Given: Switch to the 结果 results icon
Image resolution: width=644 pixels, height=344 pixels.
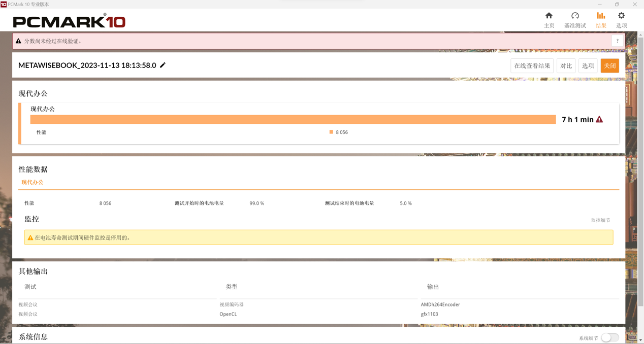Looking at the screenshot, I should coord(601,16).
